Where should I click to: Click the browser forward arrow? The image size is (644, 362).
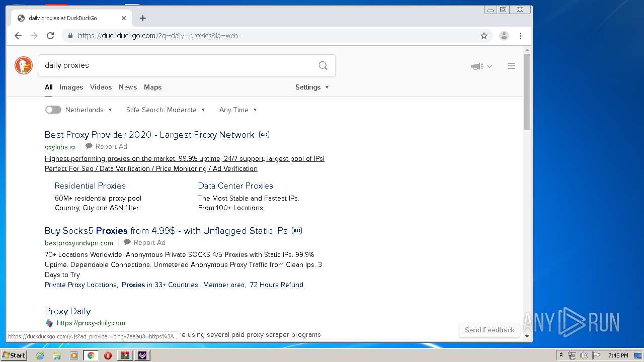tap(34, 36)
